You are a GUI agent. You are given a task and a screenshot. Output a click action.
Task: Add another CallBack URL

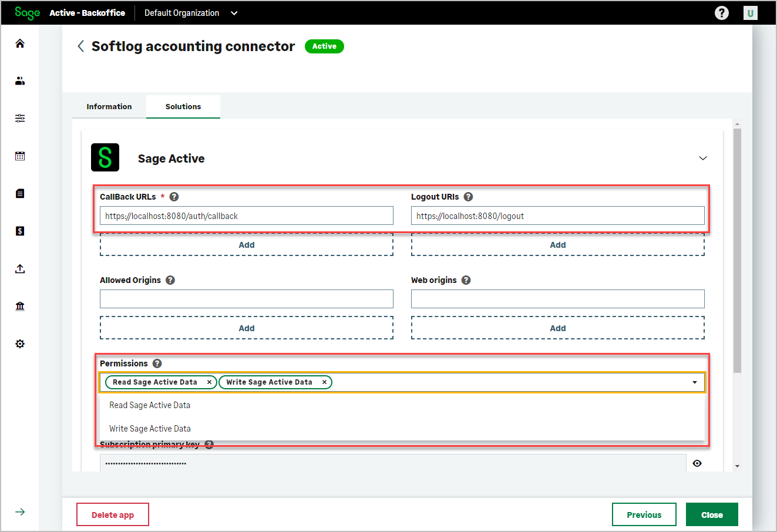247,245
